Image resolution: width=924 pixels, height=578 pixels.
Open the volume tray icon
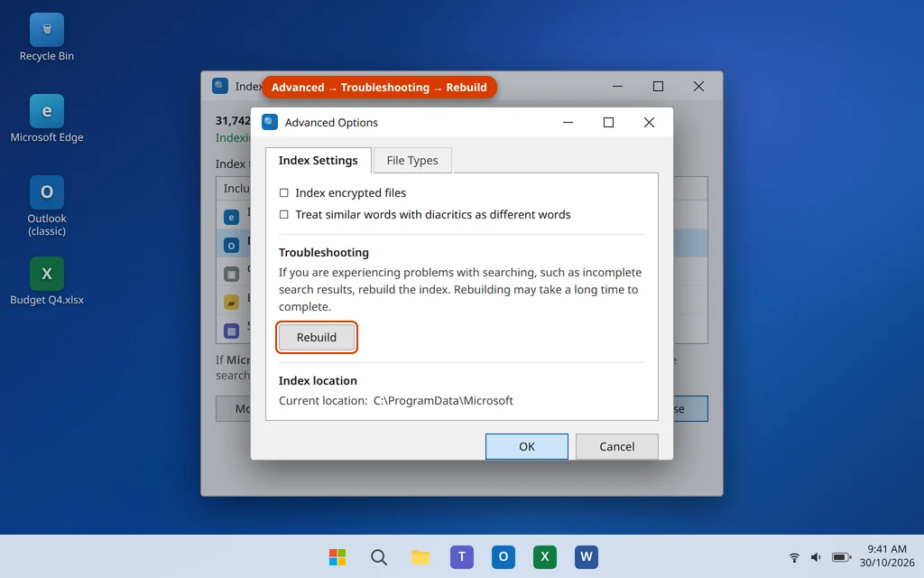[x=816, y=556]
